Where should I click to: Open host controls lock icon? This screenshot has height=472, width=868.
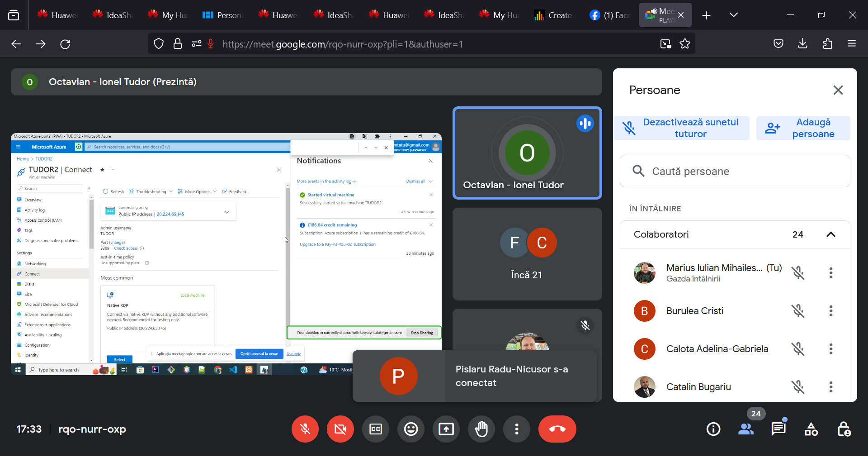pyautogui.click(x=844, y=429)
